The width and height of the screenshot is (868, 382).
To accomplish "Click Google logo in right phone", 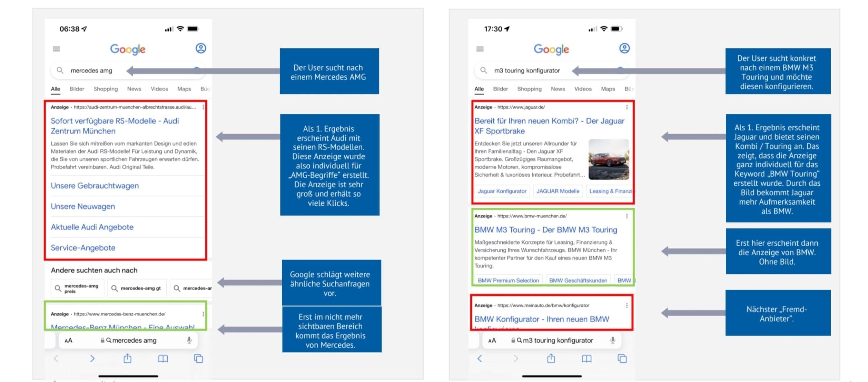I will [x=551, y=49].
